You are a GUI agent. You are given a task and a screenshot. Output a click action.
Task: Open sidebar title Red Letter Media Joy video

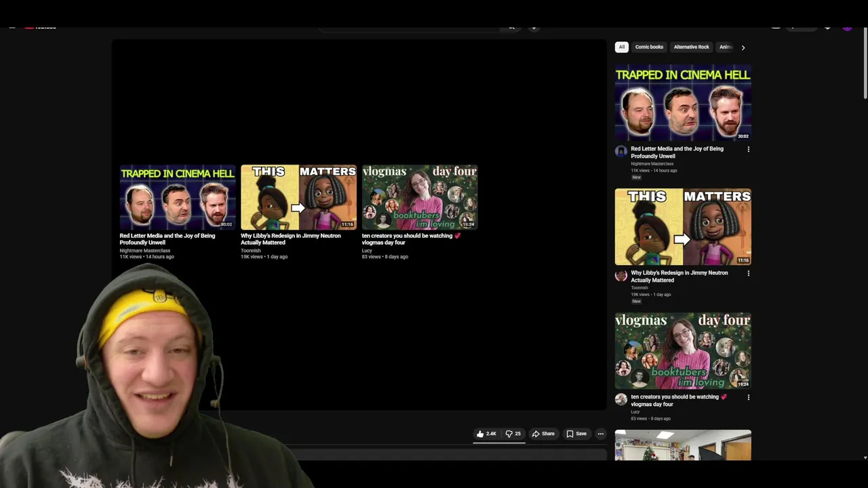[x=677, y=152]
